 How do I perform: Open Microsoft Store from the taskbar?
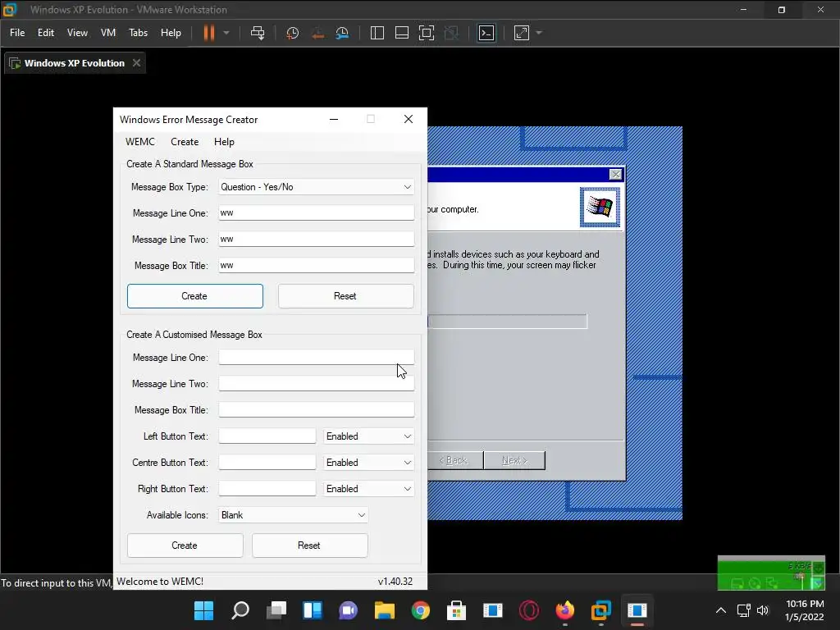pyautogui.click(x=456, y=610)
